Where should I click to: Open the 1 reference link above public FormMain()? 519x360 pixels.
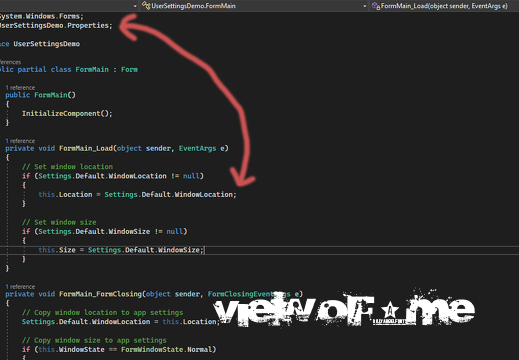point(20,88)
